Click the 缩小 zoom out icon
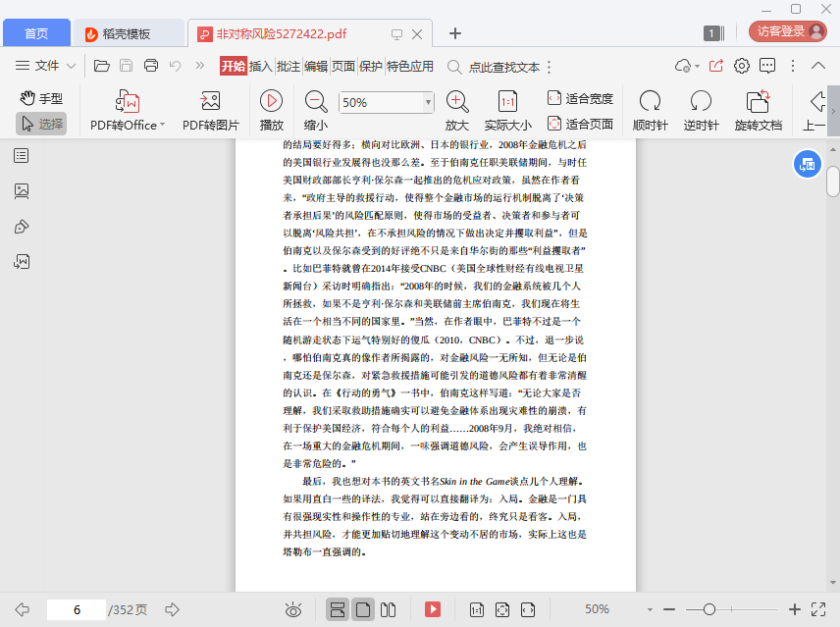 pyautogui.click(x=316, y=101)
